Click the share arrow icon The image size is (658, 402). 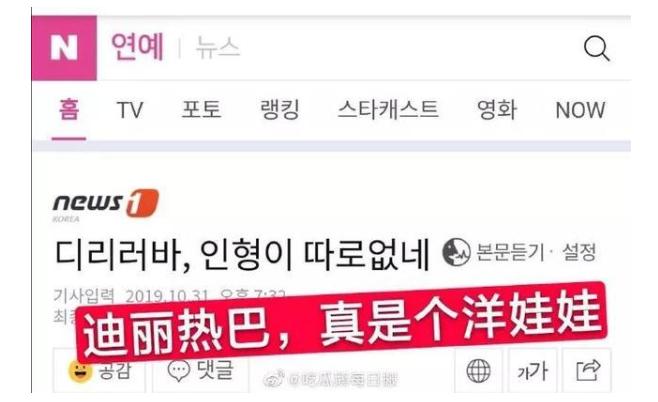[587, 371]
